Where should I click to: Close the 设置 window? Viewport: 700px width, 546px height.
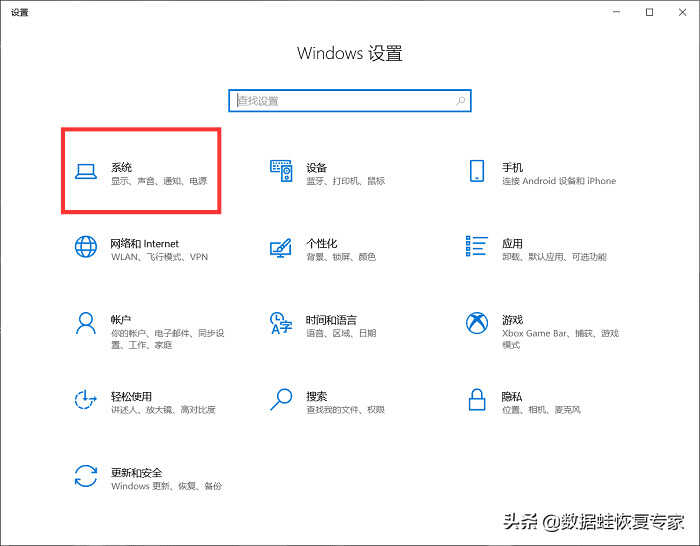point(683,12)
